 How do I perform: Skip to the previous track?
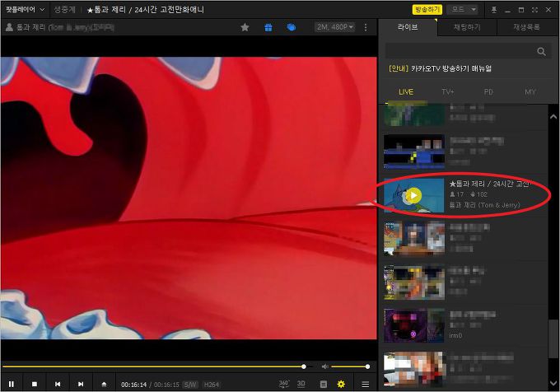[x=58, y=384]
